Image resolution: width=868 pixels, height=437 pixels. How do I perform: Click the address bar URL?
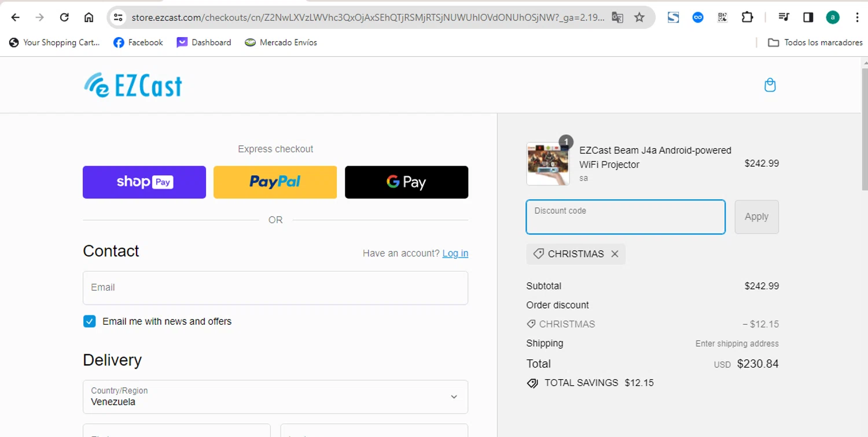(x=367, y=17)
